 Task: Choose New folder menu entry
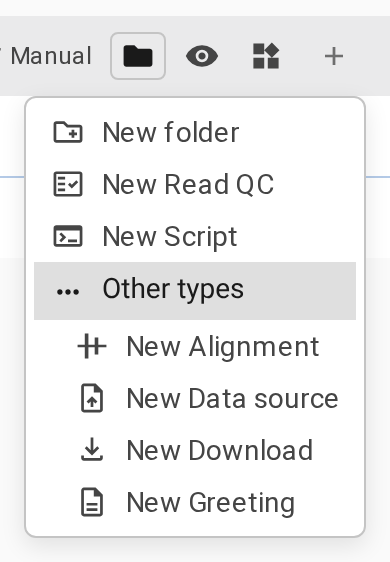tap(195, 132)
